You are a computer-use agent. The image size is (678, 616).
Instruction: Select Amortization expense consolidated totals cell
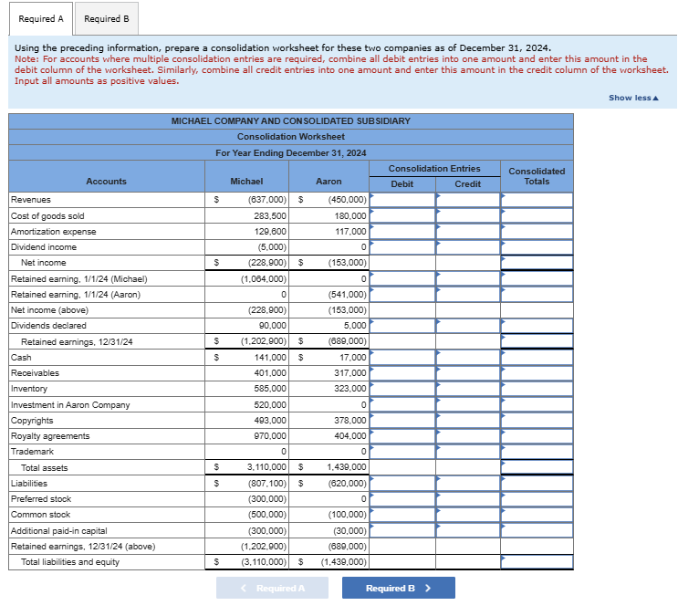click(x=537, y=232)
